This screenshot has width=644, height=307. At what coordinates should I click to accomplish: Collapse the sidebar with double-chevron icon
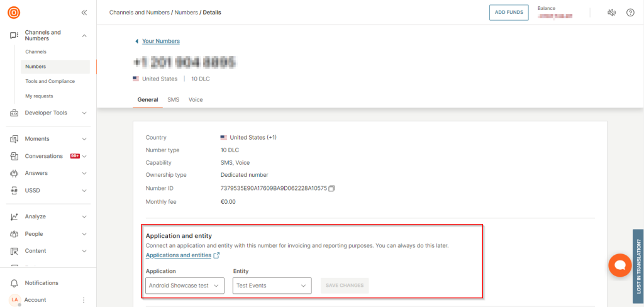point(84,13)
